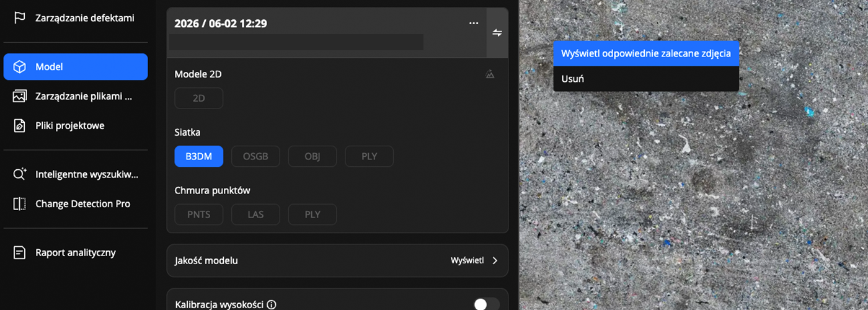Image resolution: width=868 pixels, height=310 pixels.
Task: Click the Kalibracja wysokości label
Action: pyautogui.click(x=219, y=304)
